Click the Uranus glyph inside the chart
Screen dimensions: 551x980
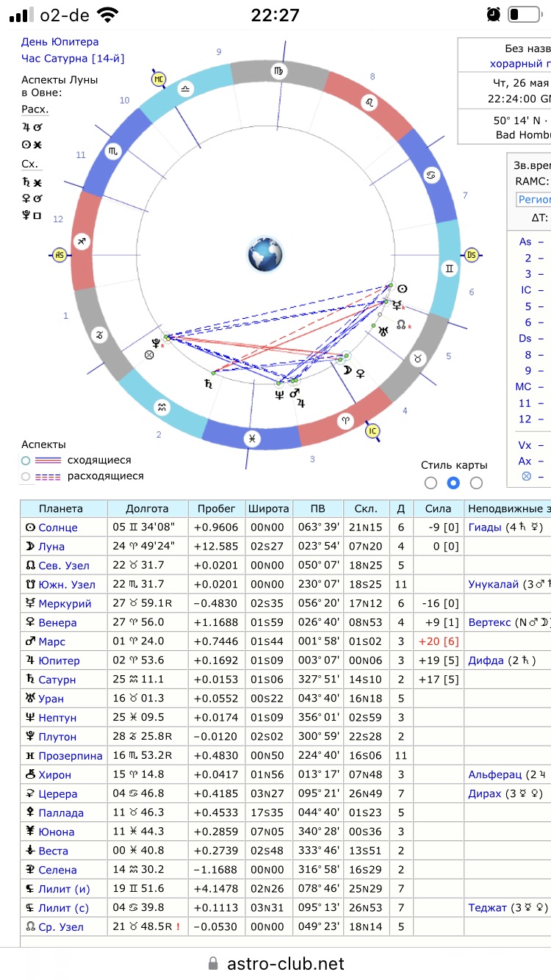point(383,331)
